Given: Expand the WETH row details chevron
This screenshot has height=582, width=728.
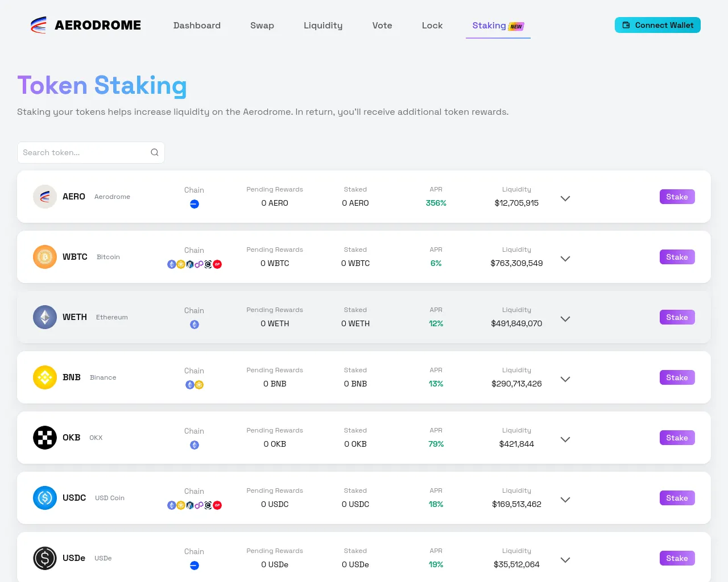Looking at the screenshot, I should click(x=565, y=319).
